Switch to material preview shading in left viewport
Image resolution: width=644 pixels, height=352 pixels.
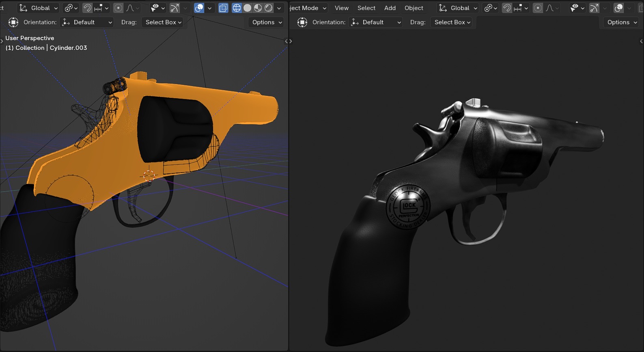[258, 8]
